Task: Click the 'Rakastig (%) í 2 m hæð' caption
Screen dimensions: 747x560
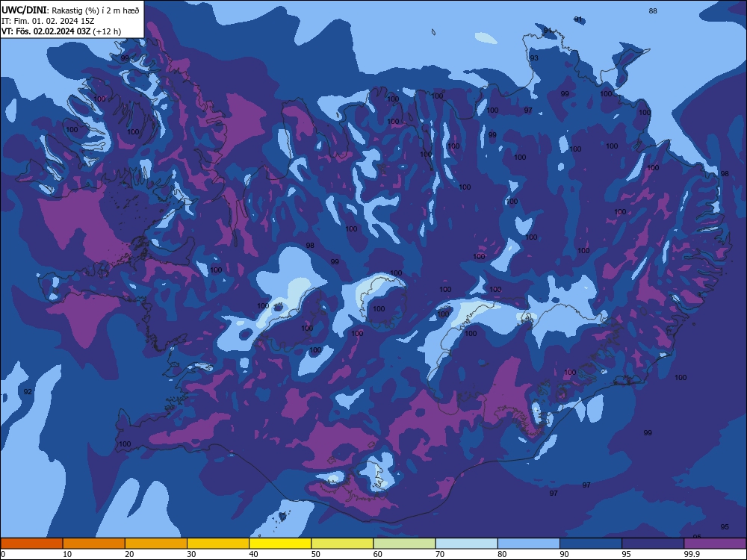Action: 96,10
